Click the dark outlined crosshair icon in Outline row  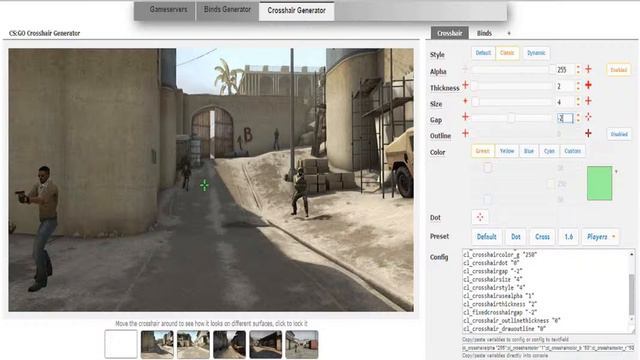coord(588,133)
